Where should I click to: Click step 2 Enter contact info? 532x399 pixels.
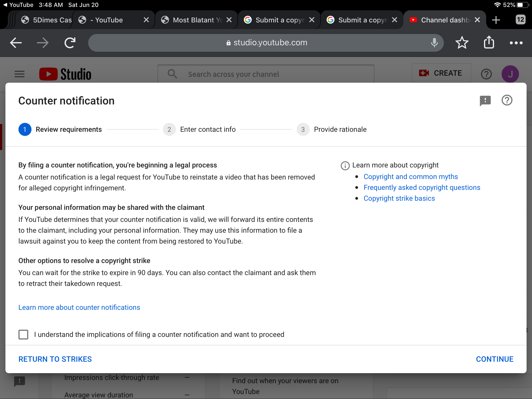click(x=199, y=129)
